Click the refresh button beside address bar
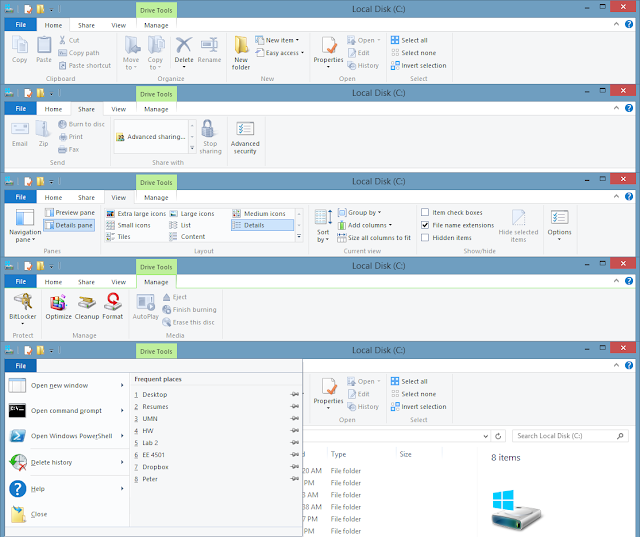 (x=498, y=436)
